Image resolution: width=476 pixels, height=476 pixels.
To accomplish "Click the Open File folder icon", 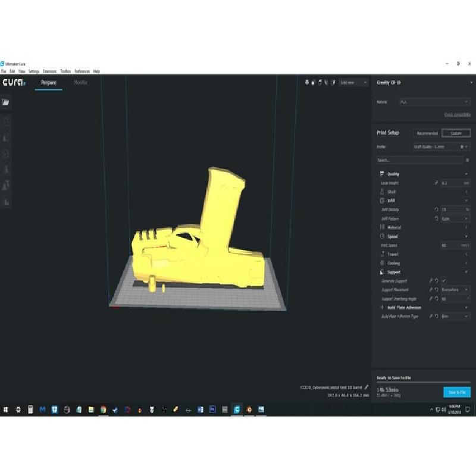I will [6, 102].
